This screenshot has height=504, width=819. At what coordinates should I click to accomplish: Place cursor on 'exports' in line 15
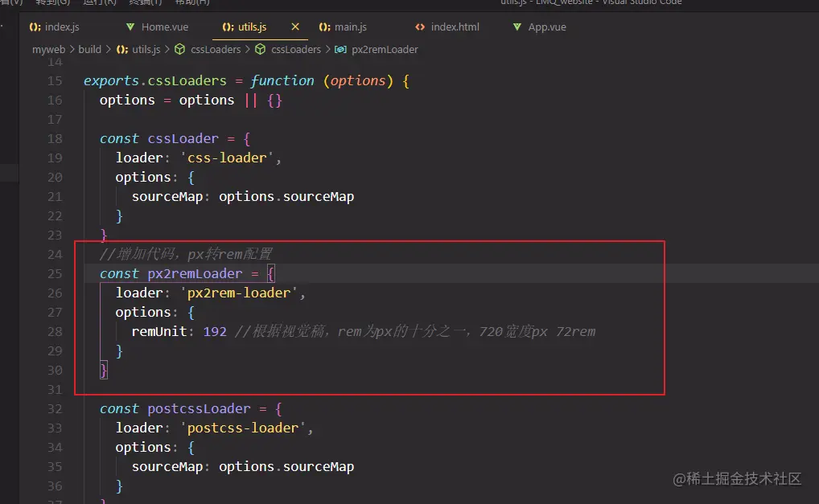tap(111, 81)
